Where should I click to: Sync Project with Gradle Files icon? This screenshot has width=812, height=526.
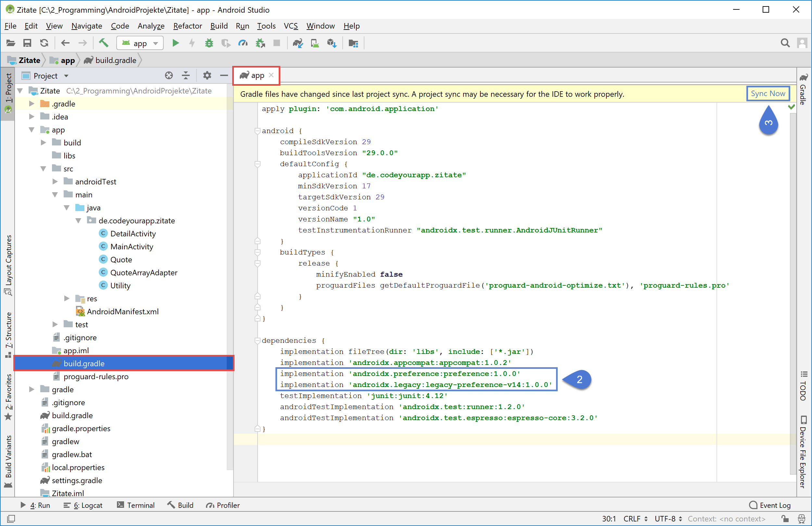[x=298, y=43]
